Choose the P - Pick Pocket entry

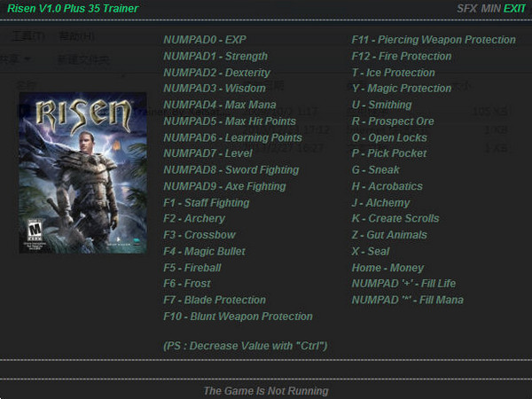point(389,153)
